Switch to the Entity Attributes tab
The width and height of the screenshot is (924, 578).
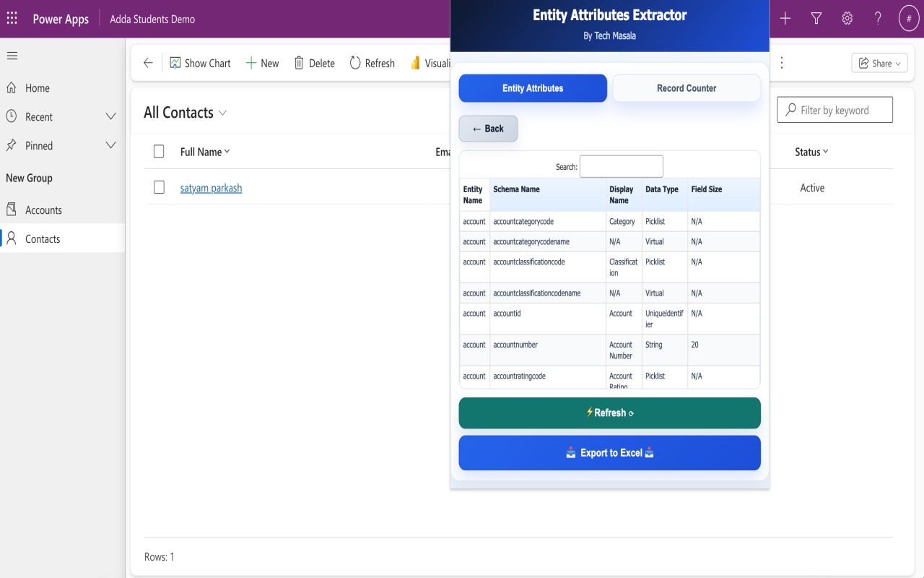533,88
